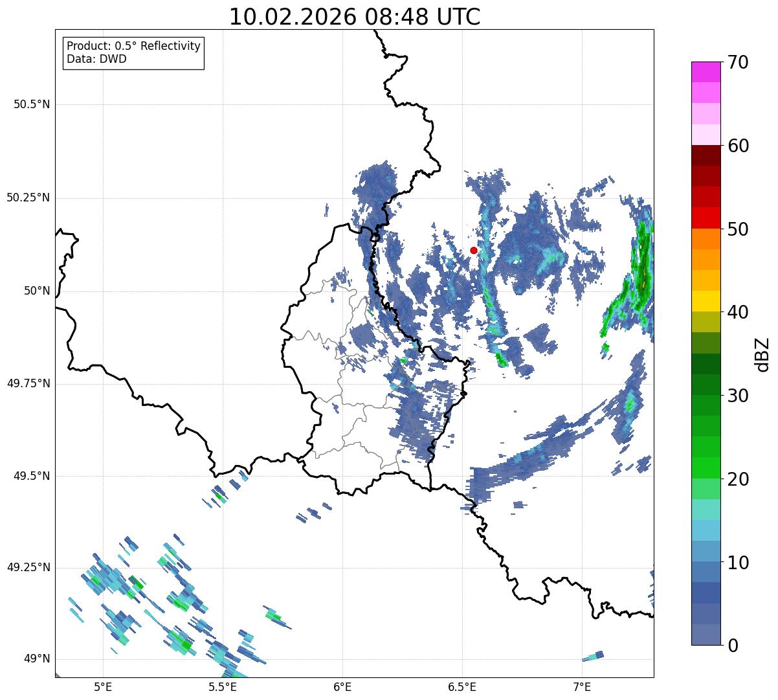Click the dark maroon swatch below 60 dBZ

pos(706,155)
